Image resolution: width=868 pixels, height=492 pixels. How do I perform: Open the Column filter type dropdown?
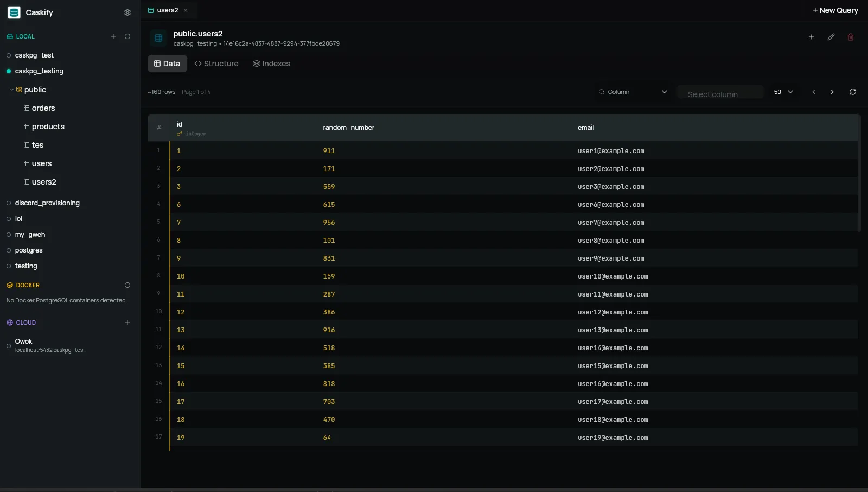click(x=633, y=92)
